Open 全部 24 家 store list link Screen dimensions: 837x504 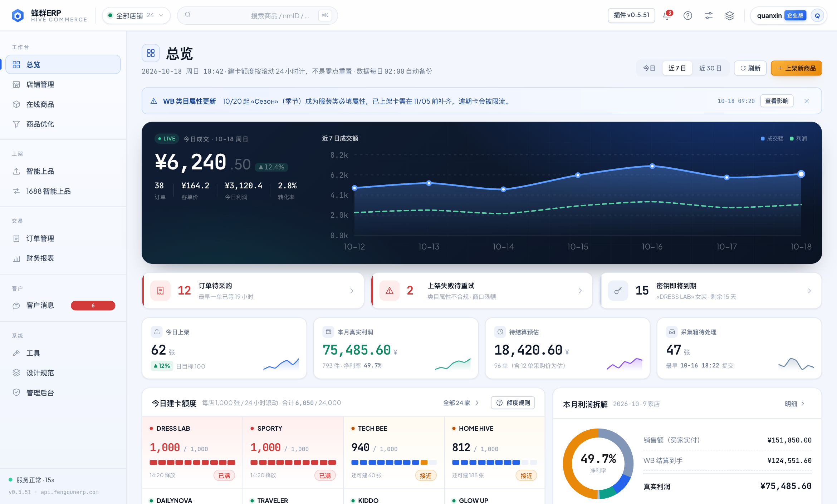pyautogui.click(x=461, y=403)
